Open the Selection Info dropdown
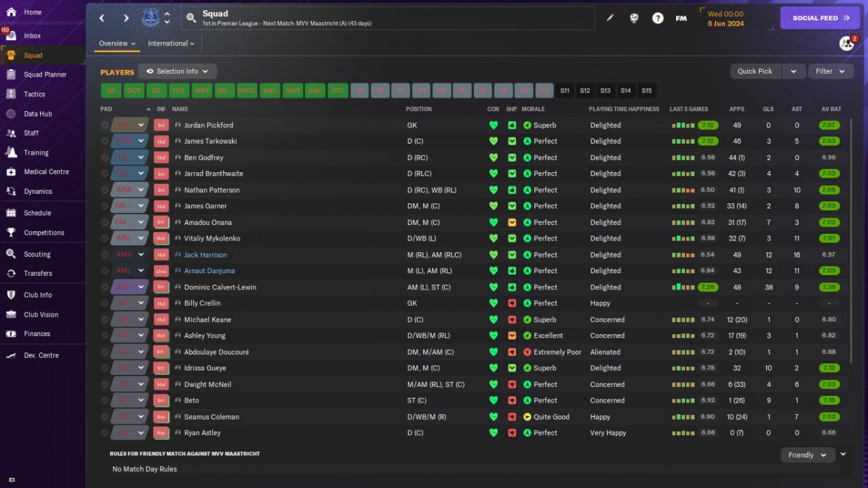The image size is (868, 488). click(x=178, y=71)
